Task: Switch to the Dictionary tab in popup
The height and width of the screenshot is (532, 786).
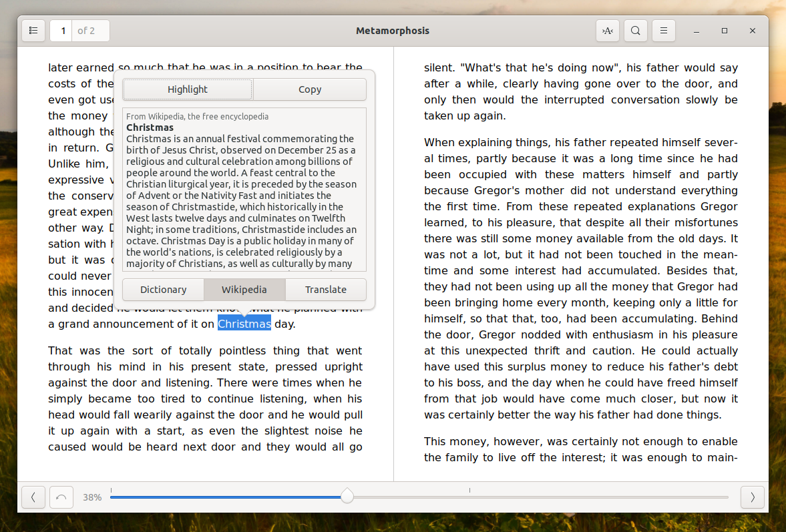Action: coord(162,290)
